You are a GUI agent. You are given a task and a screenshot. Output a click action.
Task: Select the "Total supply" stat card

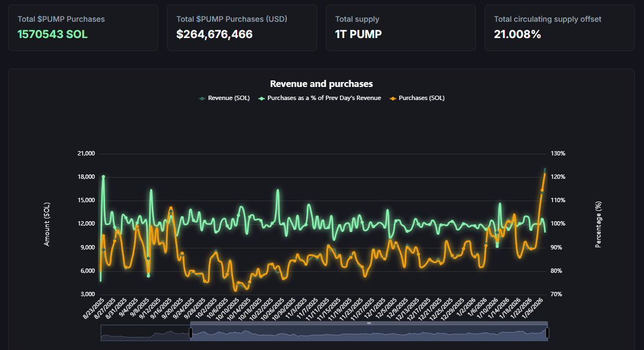click(x=400, y=27)
